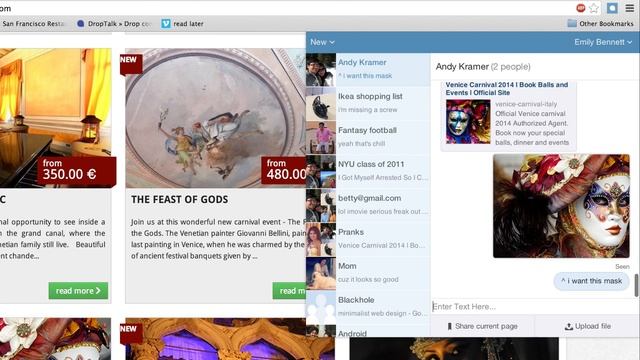Bookmark this page with star icon
Image resolution: width=640 pixels, height=360 pixels.
[x=594, y=8]
